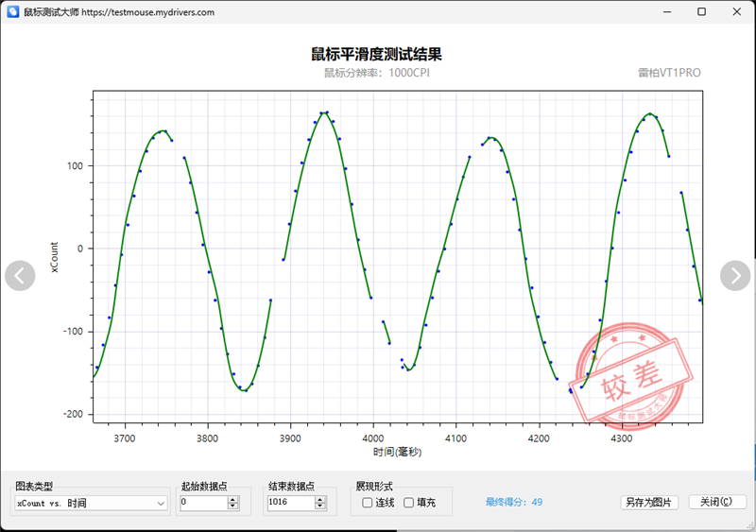Decrease the 结束数据点 value with down arrow
The height and width of the screenshot is (532, 756).
click(x=320, y=506)
